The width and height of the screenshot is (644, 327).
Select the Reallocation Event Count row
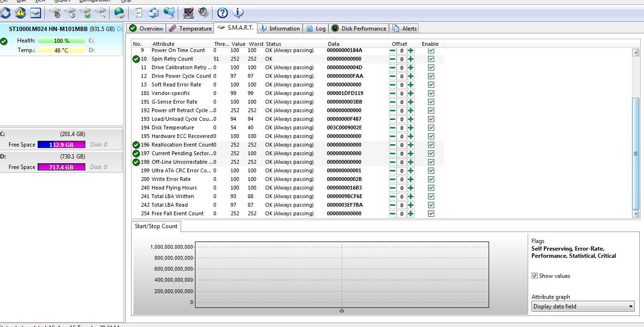pyautogui.click(x=183, y=145)
